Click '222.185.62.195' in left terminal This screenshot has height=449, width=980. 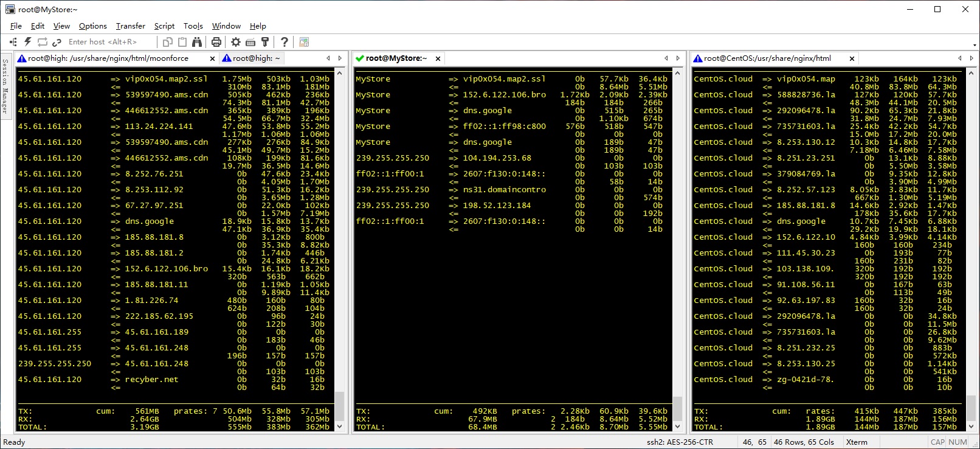(x=159, y=316)
